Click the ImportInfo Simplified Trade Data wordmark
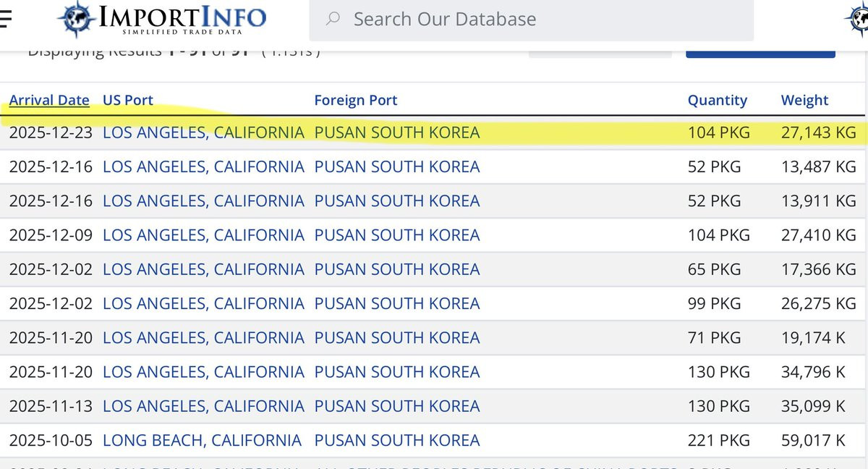 (x=182, y=20)
